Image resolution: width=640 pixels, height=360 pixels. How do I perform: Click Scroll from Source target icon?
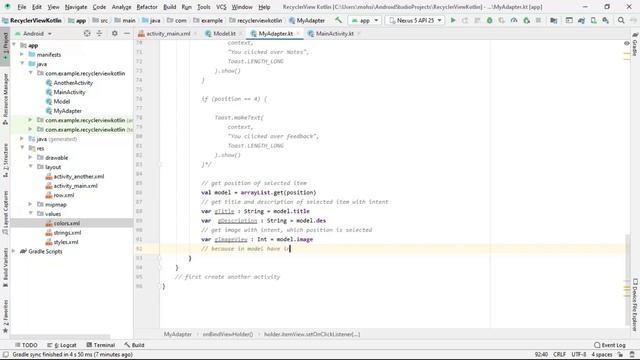click(87, 33)
